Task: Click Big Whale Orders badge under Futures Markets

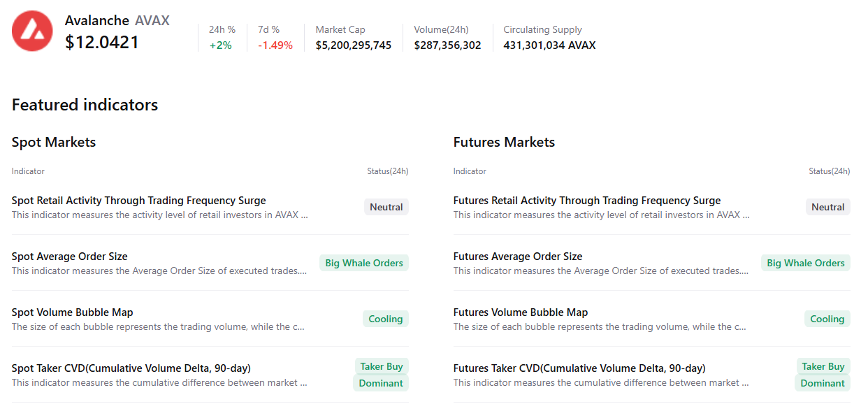Action: point(805,263)
